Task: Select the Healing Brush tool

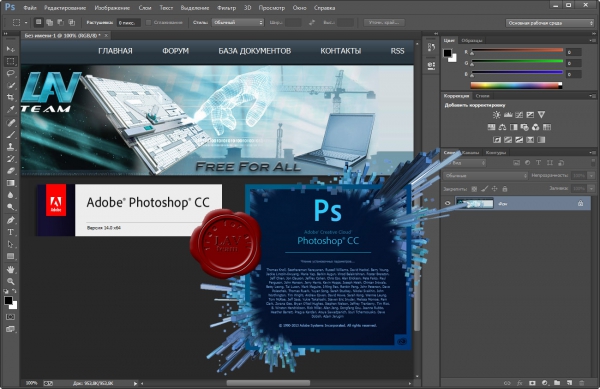Action: [10, 123]
